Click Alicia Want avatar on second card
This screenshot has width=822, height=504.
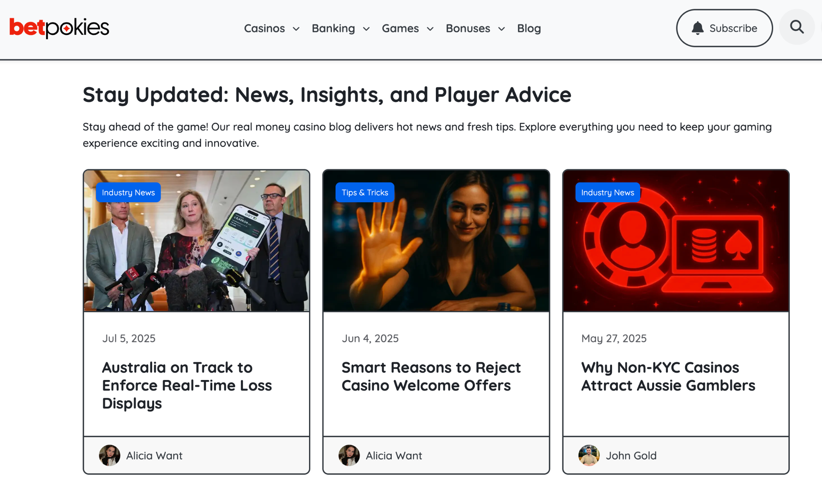click(x=349, y=455)
